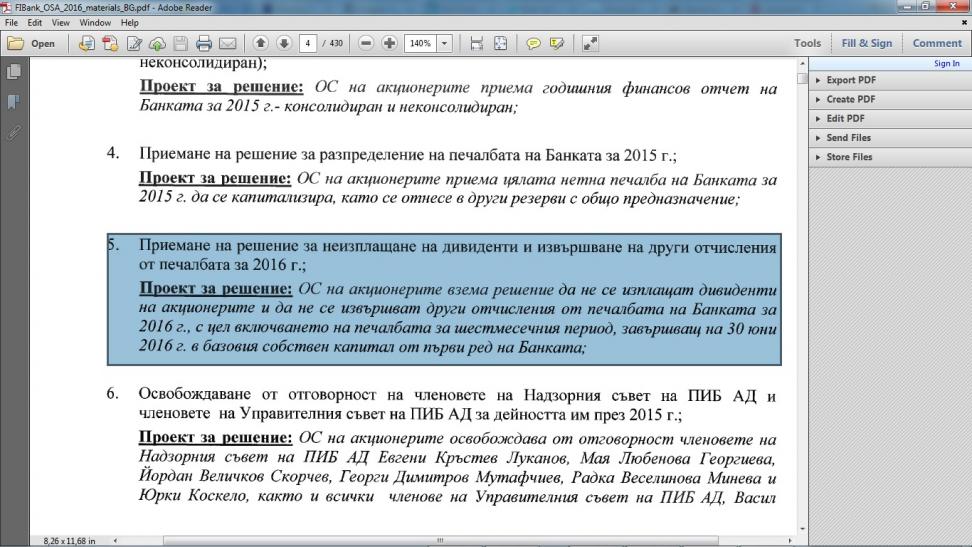
Task: Switch to Read Mode with the expand arrows icon
Action: (590, 43)
